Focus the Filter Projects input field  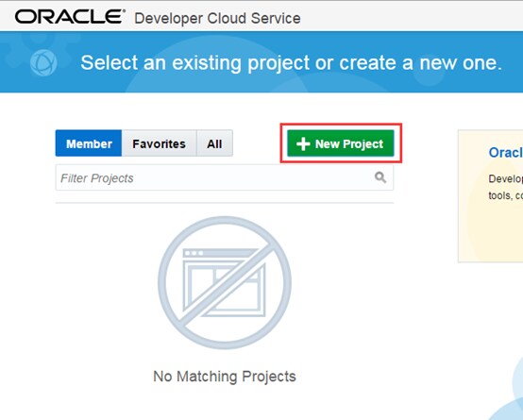pos(225,177)
